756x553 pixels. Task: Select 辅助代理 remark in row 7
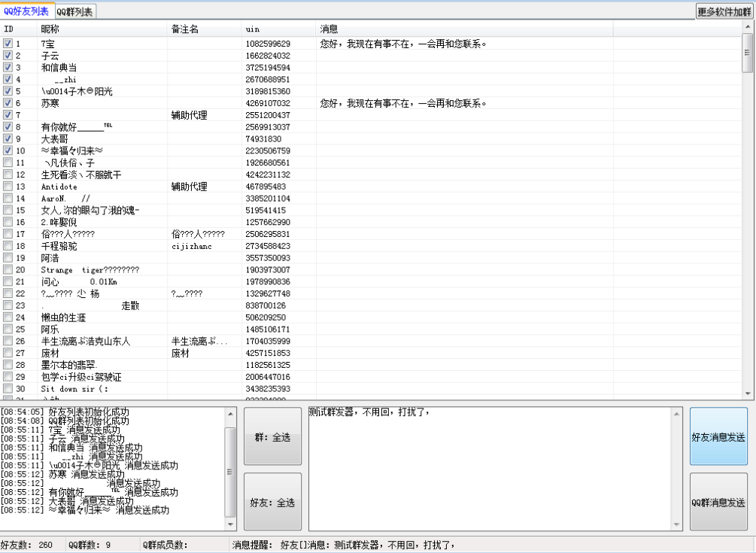(x=190, y=115)
